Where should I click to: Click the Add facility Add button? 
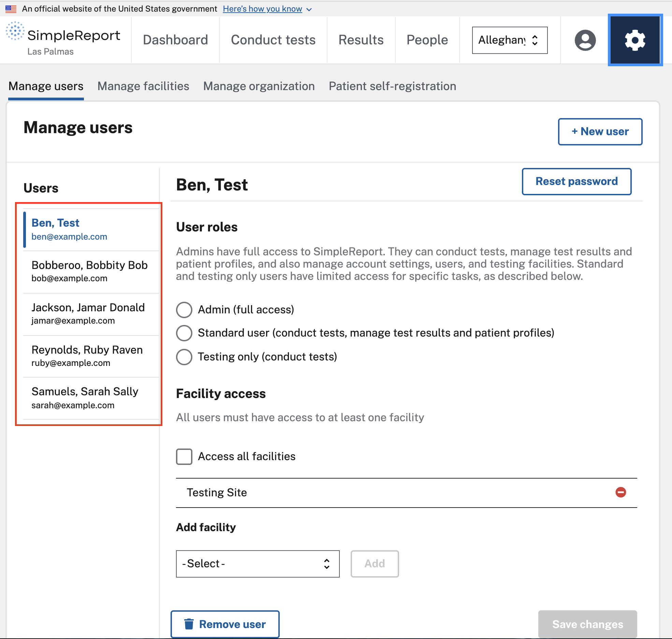(375, 564)
